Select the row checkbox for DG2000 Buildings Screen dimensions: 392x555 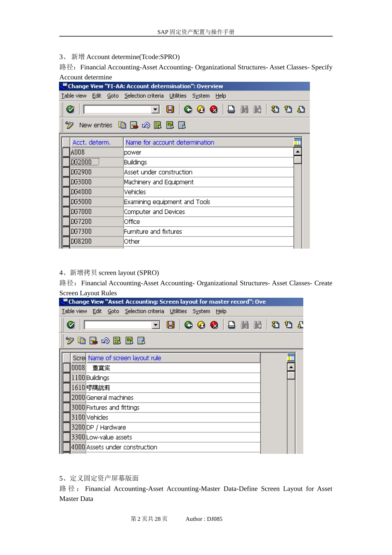tap(66, 162)
